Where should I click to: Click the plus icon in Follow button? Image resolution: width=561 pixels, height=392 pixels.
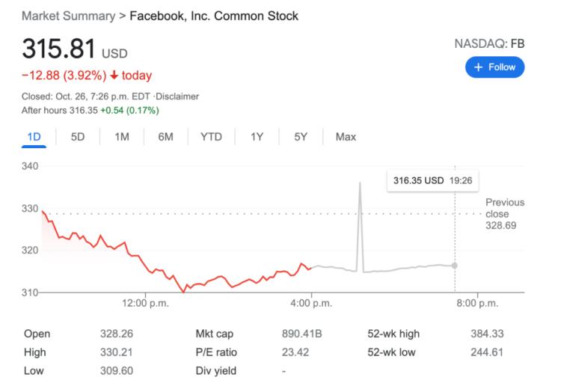pos(478,67)
